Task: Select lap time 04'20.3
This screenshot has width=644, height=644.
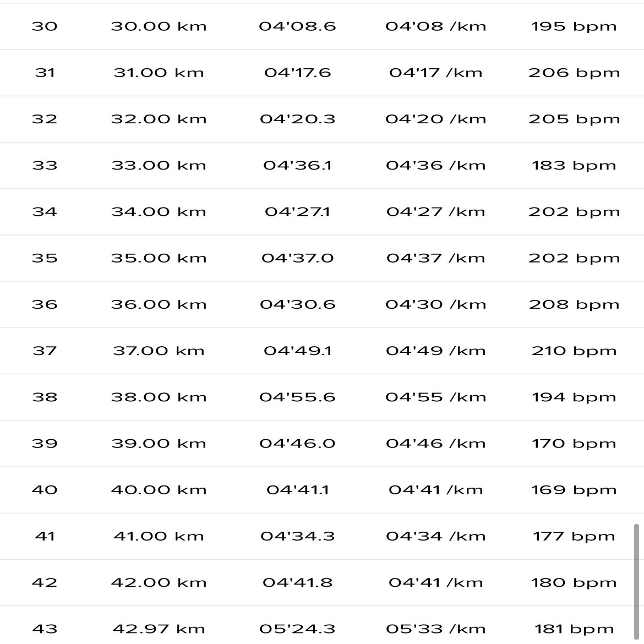Action: tap(297, 119)
